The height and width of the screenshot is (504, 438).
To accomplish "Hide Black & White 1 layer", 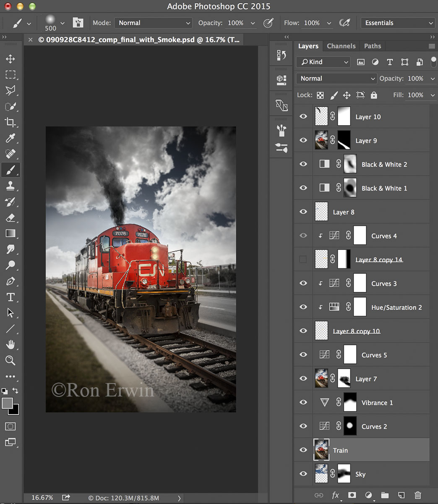I will coord(303,188).
